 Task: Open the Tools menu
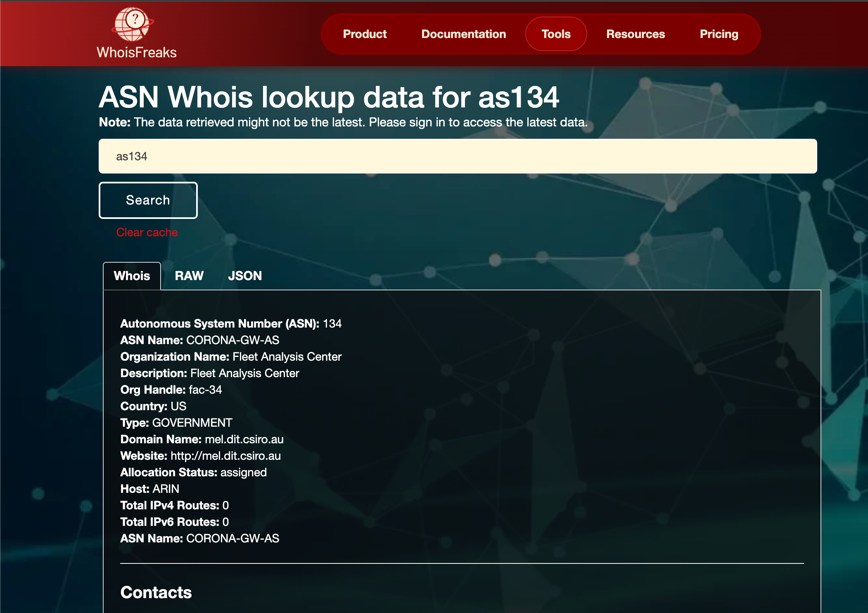(x=556, y=34)
